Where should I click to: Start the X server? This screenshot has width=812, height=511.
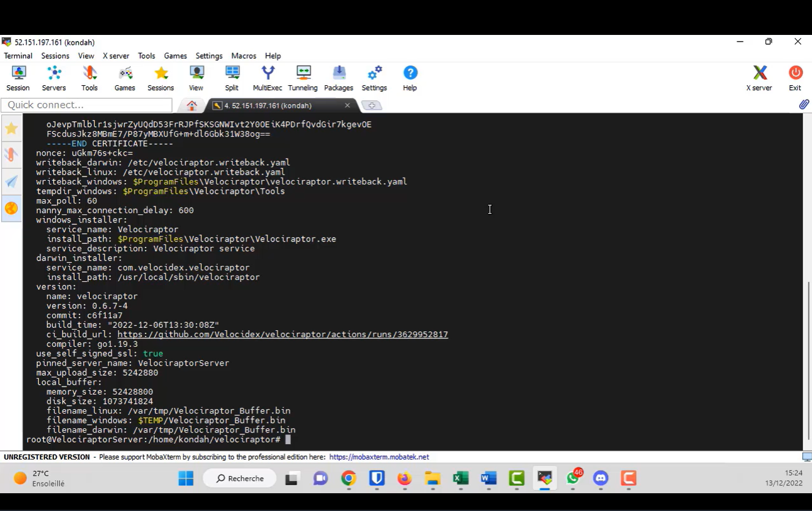coord(759,78)
